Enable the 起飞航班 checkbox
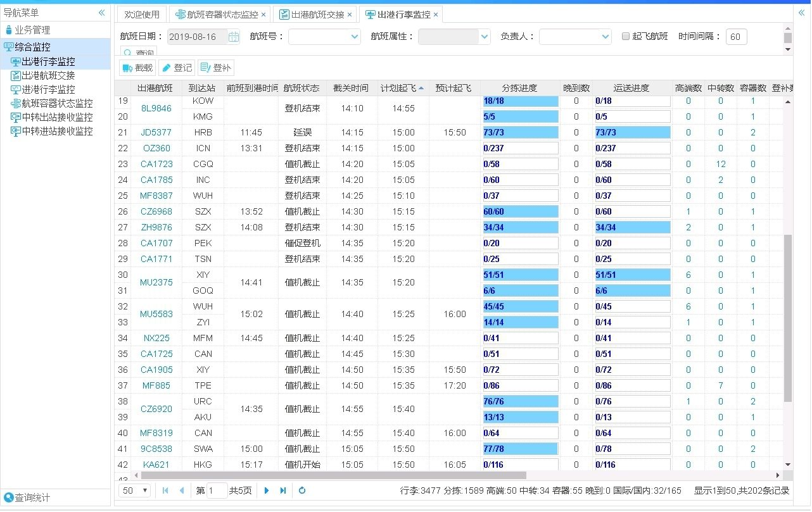 tap(626, 37)
